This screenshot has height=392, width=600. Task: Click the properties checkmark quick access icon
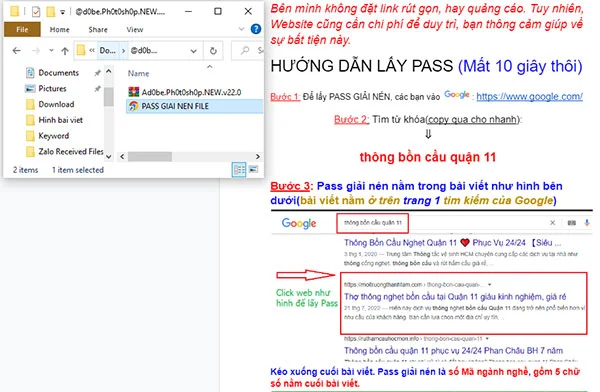36,12
